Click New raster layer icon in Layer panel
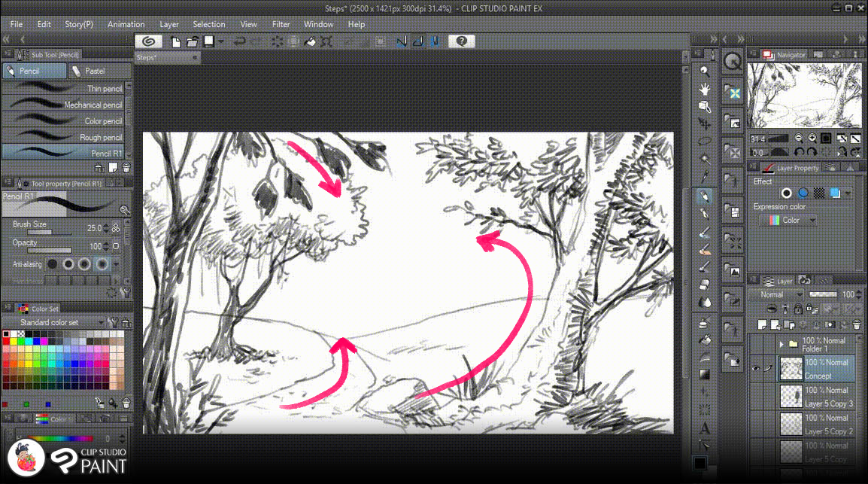The width and height of the screenshot is (868, 484). click(x=762, y=324)
